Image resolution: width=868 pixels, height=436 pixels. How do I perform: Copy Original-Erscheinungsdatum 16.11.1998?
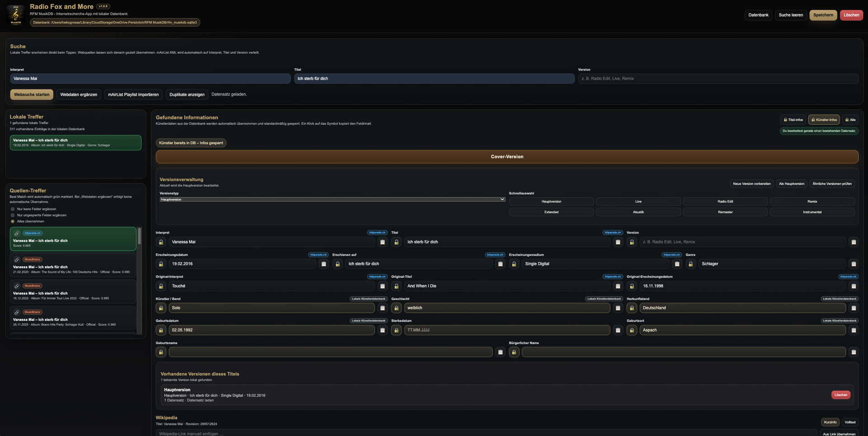pyautogui.click(x=854, y=286)
